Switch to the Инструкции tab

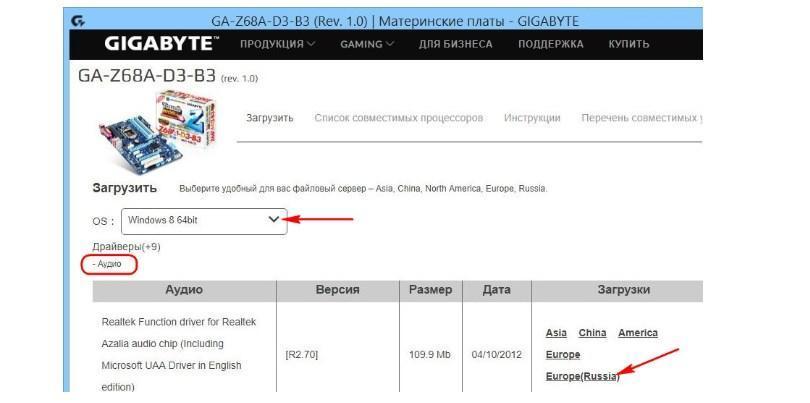(x=532, y=118)
